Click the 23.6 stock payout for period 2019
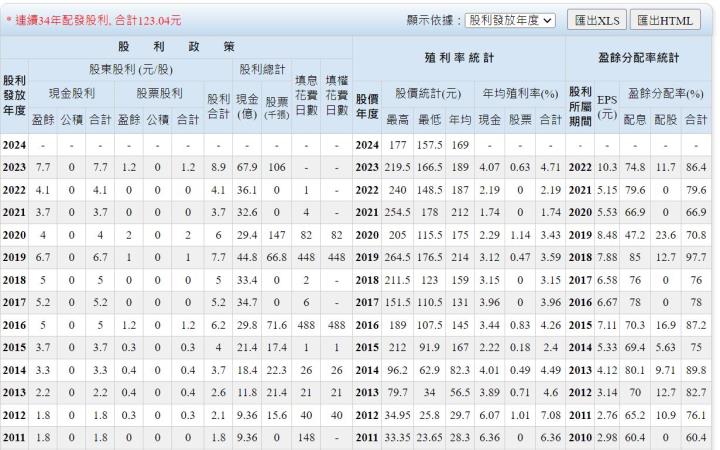Viewport: 720px width, 450px height. (x=665, y=235)
